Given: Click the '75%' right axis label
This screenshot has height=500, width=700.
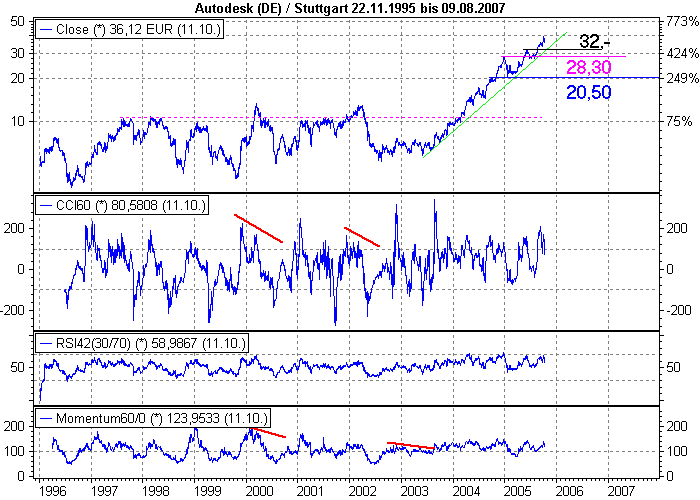Looking at the screenshot, I should tap(679, 121).
